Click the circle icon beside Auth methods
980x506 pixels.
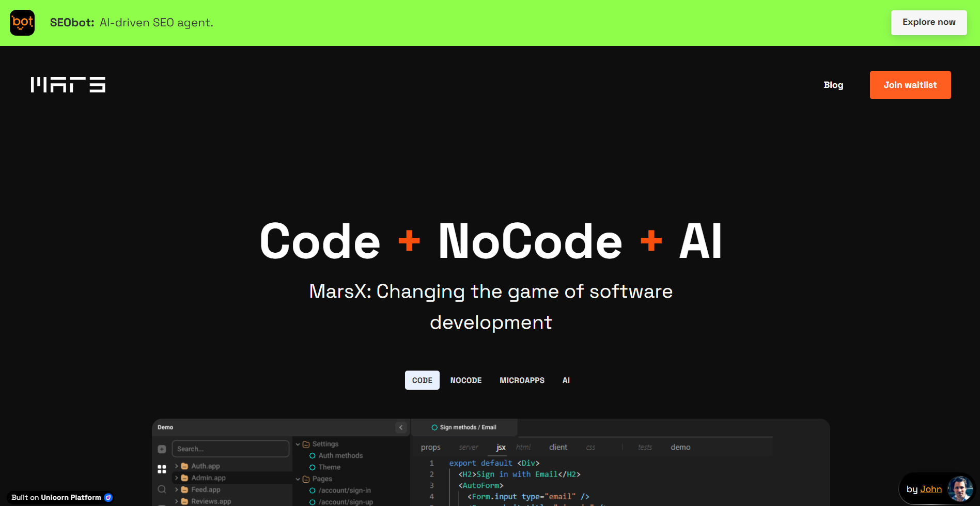(x=312, y=456)
